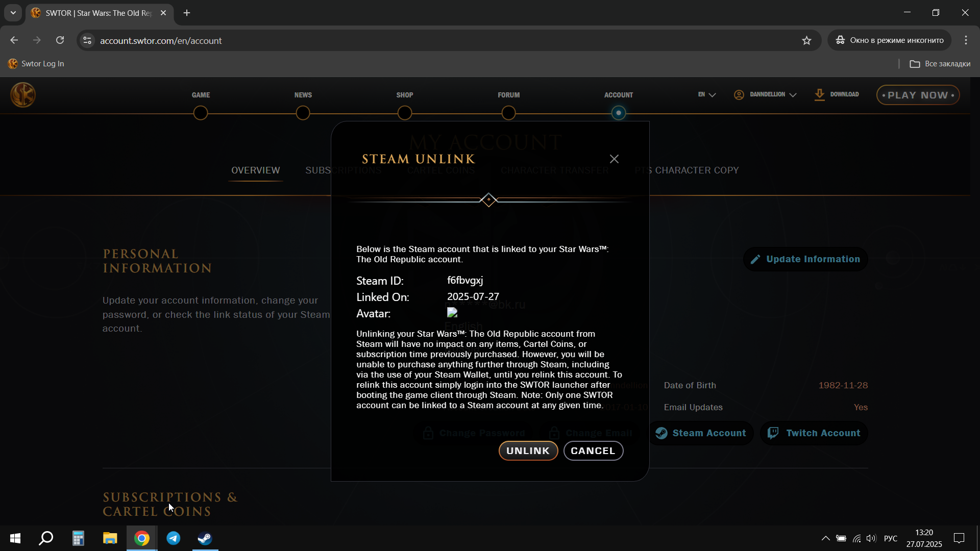This screenshot has height=551, width=980.
Task: Open Windows search from taskbar
Action: [x=46, y=538]
